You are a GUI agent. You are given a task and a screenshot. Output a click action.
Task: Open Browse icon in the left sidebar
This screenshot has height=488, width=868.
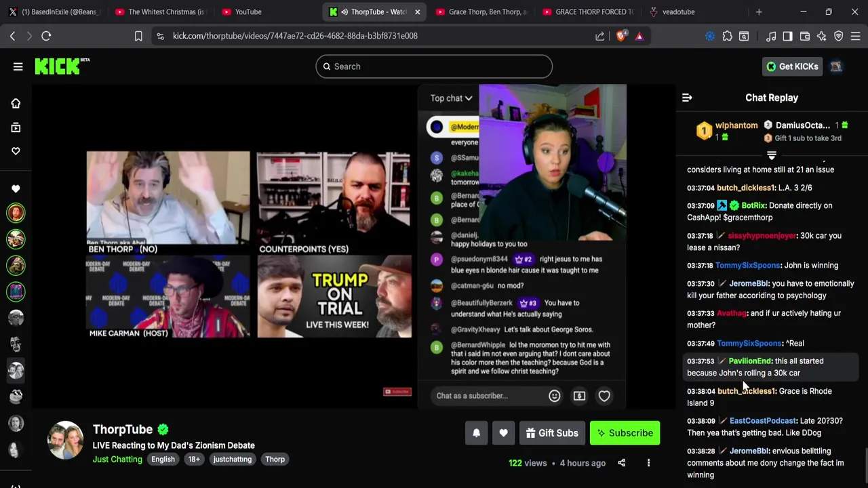click(16, 127)
